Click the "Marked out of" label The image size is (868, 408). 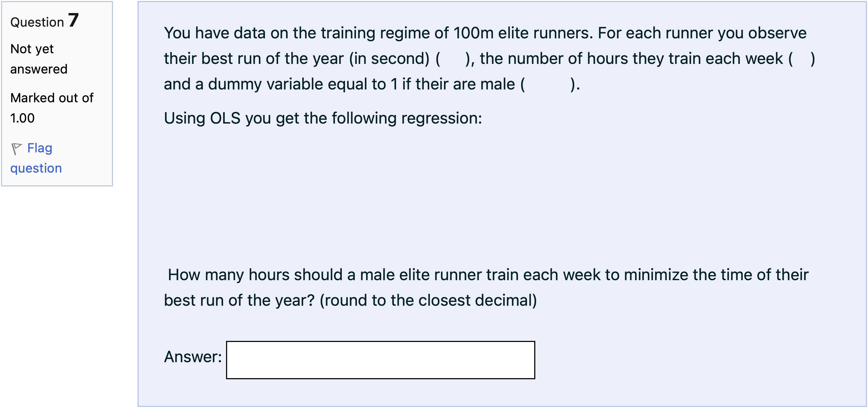point(52,98)
